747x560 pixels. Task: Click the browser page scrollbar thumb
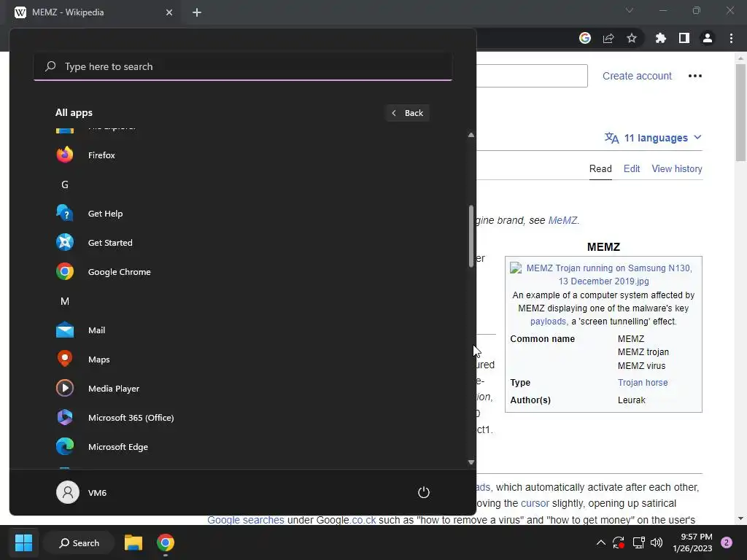click(740, 112)
